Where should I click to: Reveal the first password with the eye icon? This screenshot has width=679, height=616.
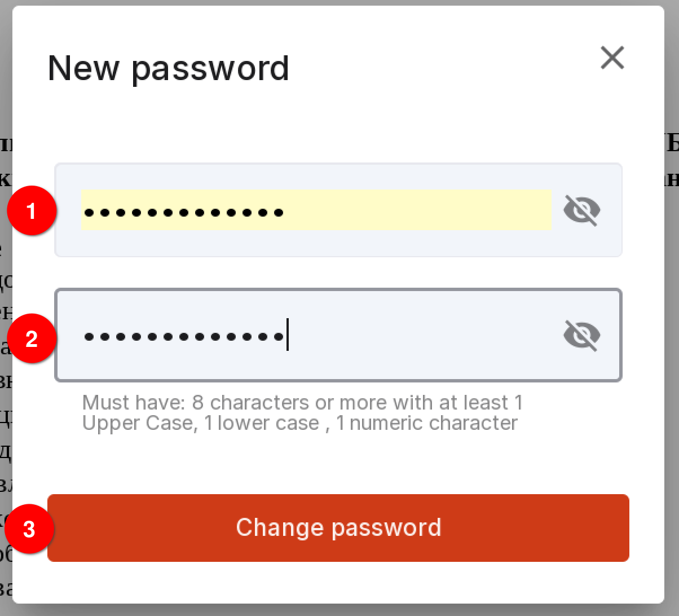[582, 210]
